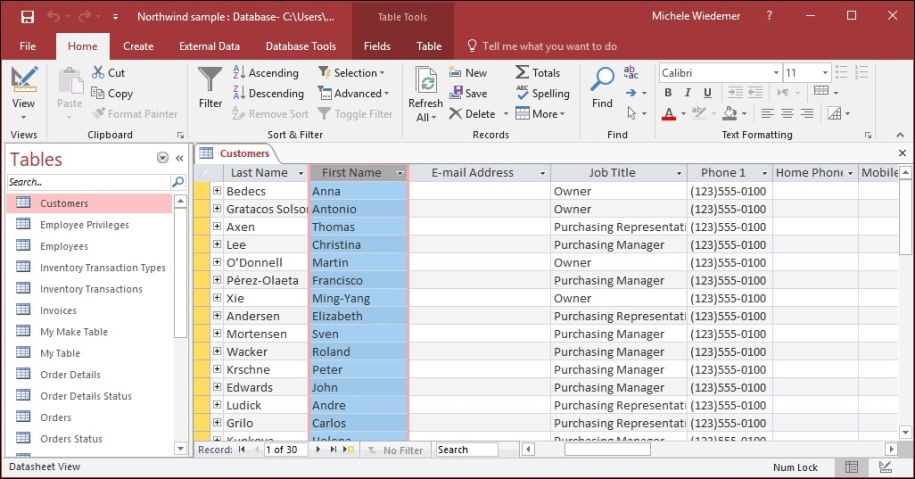Click the Delete record X icon
The height and width of the screenshot is (479, 915).
[455, 113]
